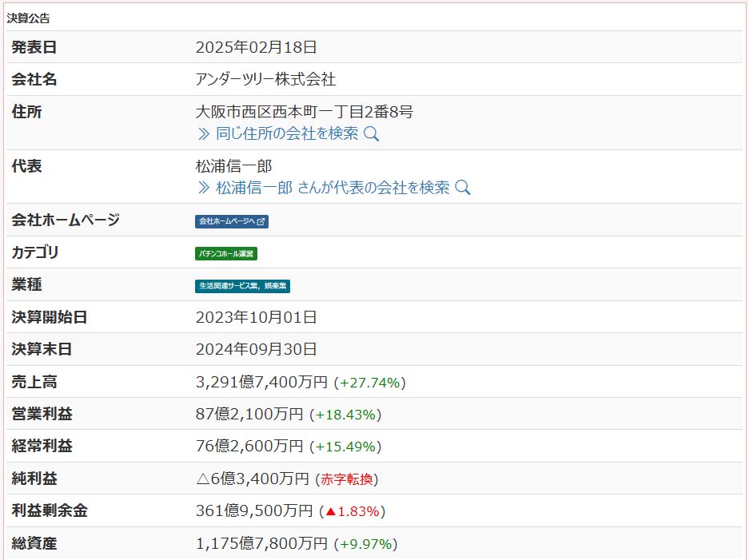The width and height of the screenshot is (749, 560).
Task: Click the address 大阪市西区西本町一丁目2番8号
Action: [304, 112]
